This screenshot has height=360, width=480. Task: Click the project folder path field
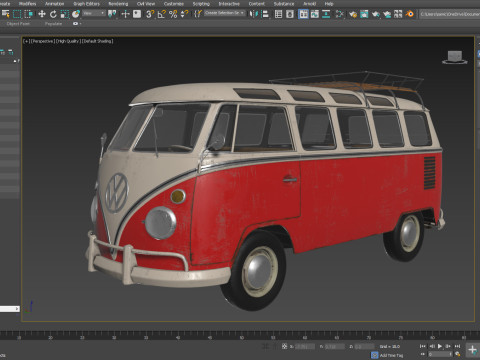[x=449, y=14]
